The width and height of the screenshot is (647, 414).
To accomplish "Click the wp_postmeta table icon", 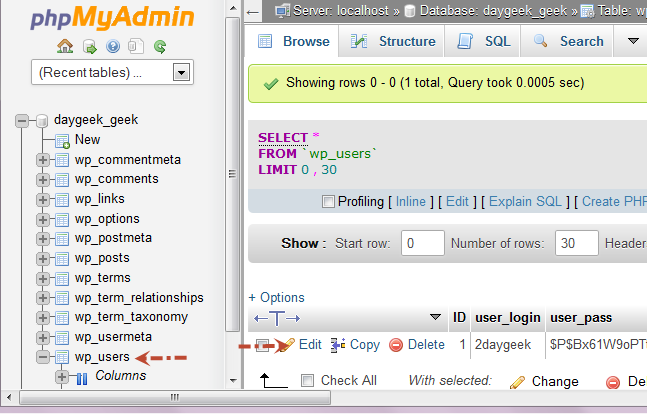I will 62,239.
